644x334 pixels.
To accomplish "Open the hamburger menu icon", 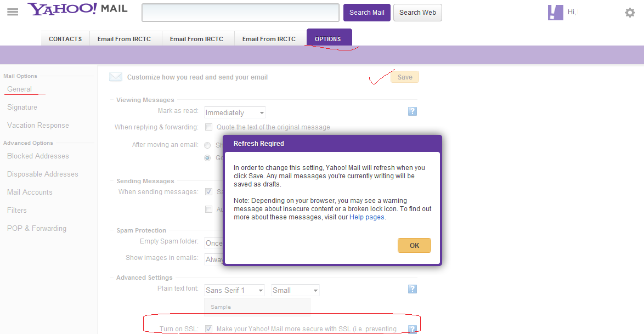I will pos(13,12).
